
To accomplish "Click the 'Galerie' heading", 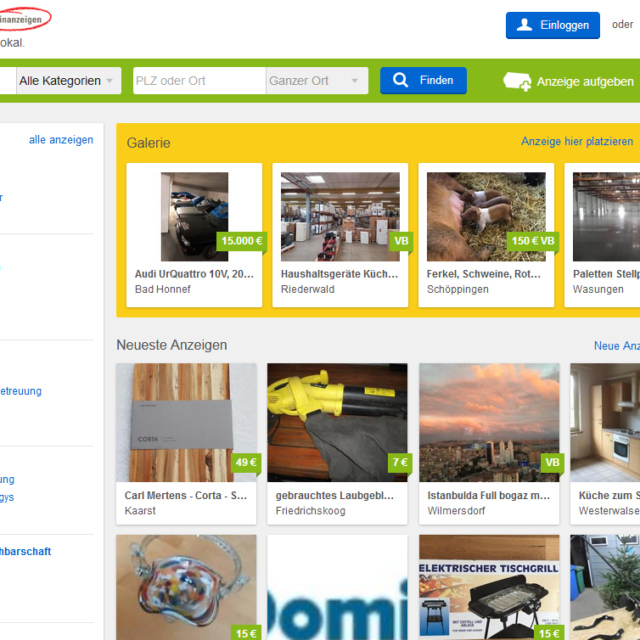I will (148, 143).
